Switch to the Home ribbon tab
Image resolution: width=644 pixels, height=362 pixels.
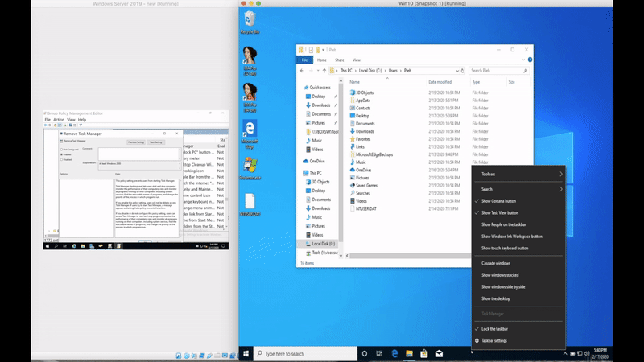coord(321,60)
